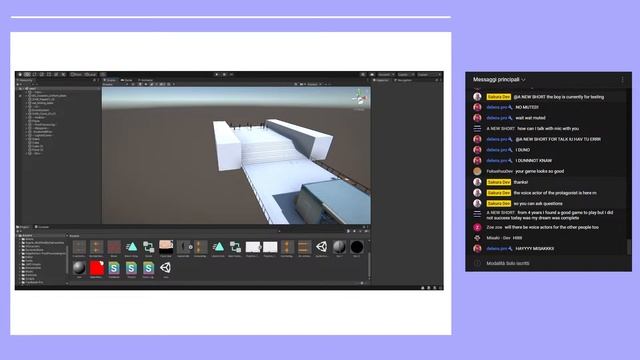640x360 pixels.
Task: Switch to the Project tab
Action: [x=23, y=227]
